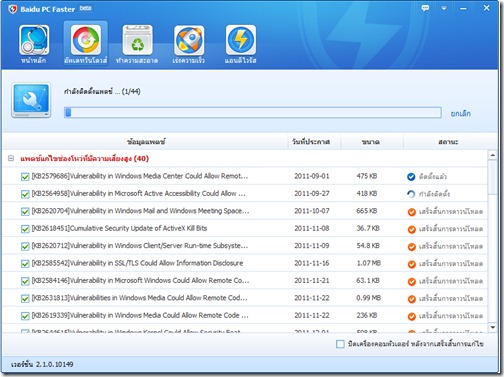Image resolution: width=504 pixels, height=377 pixels.
Task: Click the patch installation progress bar
Action: click(253, 112)
